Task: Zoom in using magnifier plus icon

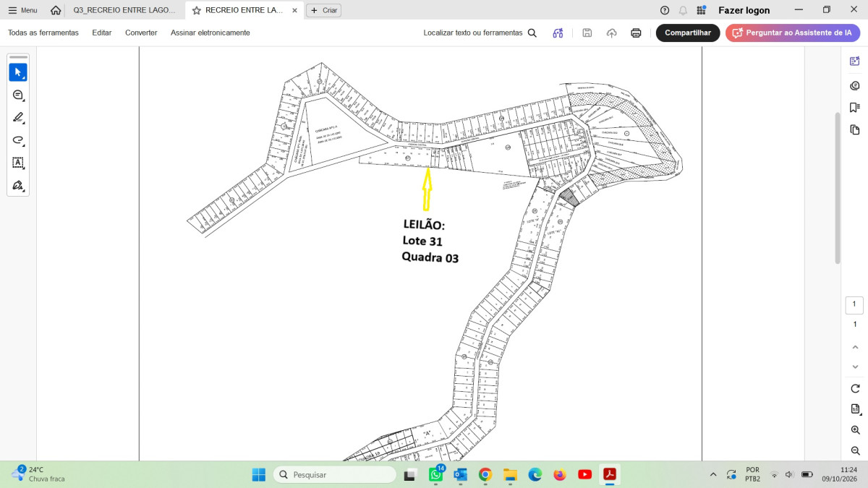Action: [855, 430]
